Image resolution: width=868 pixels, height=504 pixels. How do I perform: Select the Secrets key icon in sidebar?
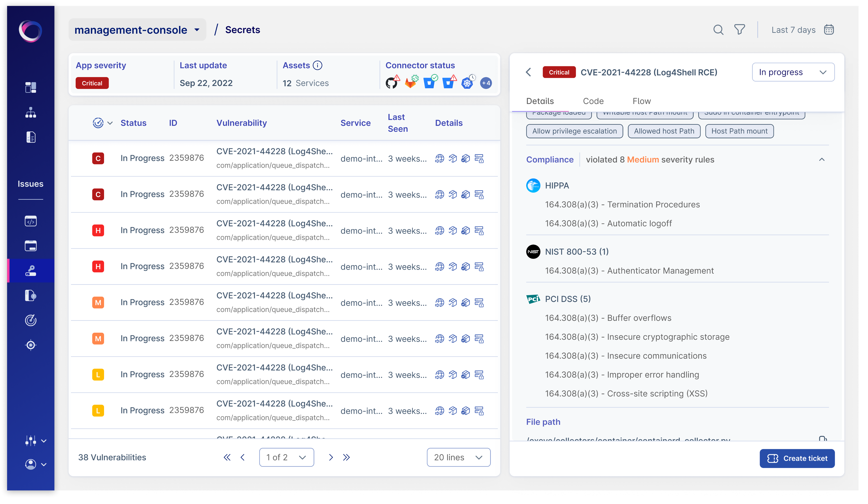pos(31,271)
